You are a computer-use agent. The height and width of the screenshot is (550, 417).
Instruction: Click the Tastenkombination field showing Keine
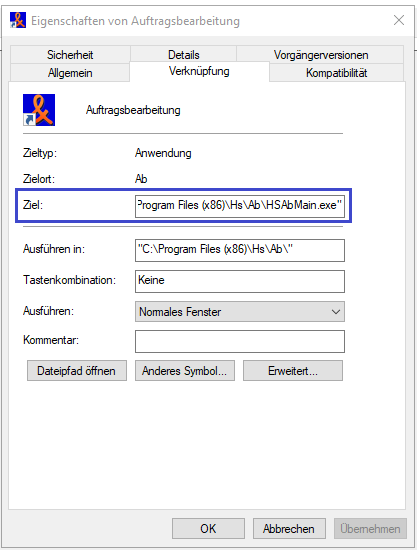[240, 281]
